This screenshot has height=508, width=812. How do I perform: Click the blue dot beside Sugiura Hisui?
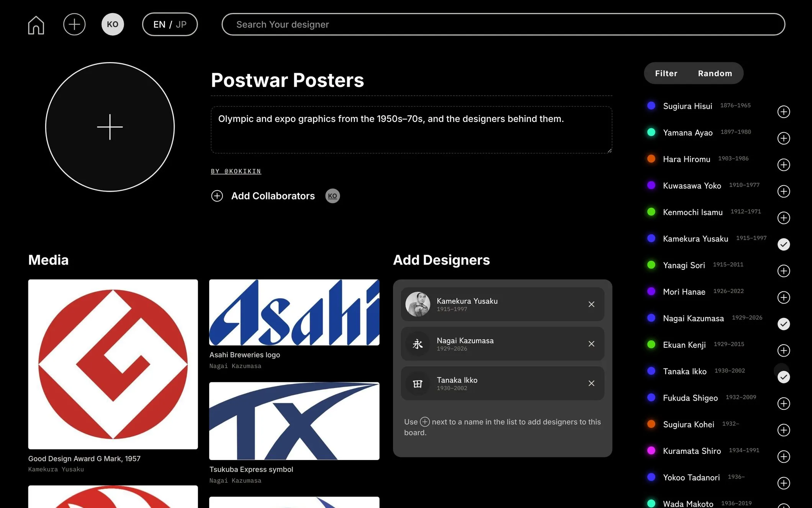(x=651, y=105)
